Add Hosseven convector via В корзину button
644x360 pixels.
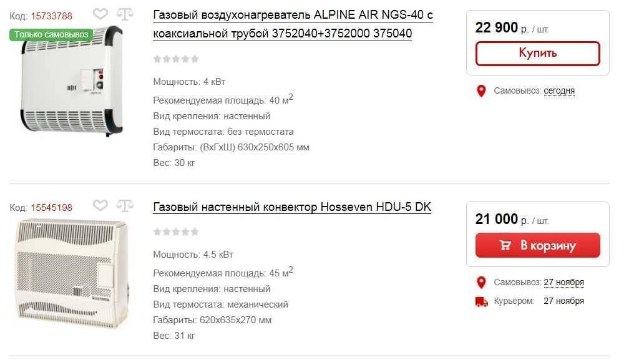tap(538, 245)
